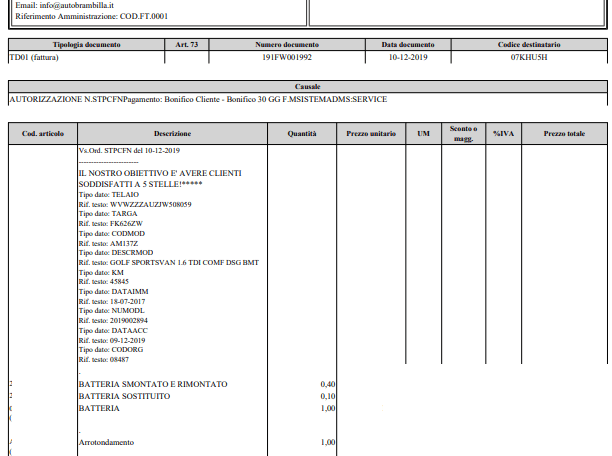This screenshot has height=456, width=612.
Task: Click the Cod. articolo column header
Action: coord(43,133)
